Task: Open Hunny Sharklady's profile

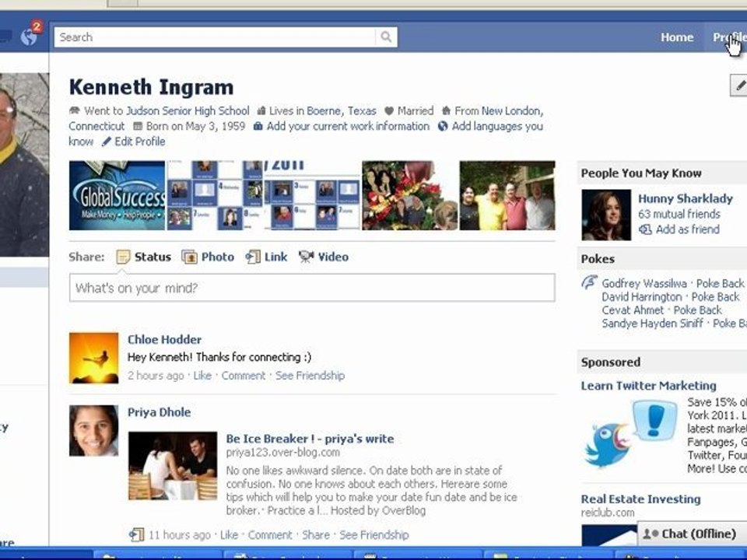Action: [685, 198]
